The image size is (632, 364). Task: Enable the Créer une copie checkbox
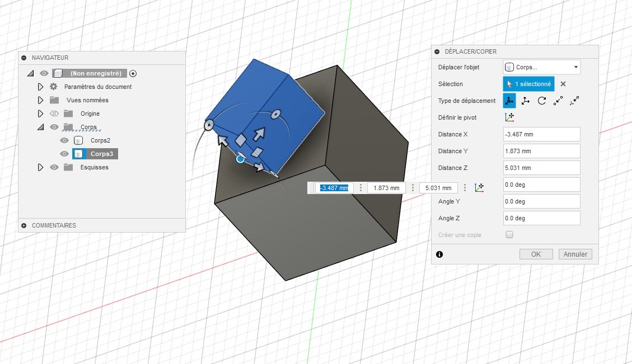pyautogui.click(x=509, y=234)
